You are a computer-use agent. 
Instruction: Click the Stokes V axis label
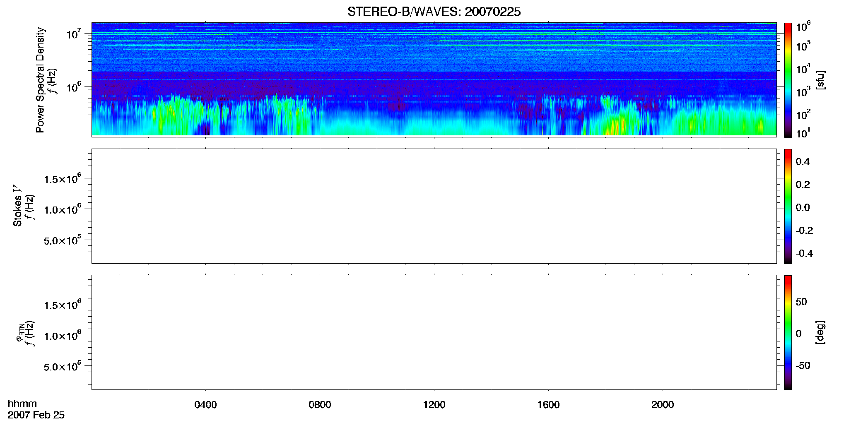click(x=17, y=206)
